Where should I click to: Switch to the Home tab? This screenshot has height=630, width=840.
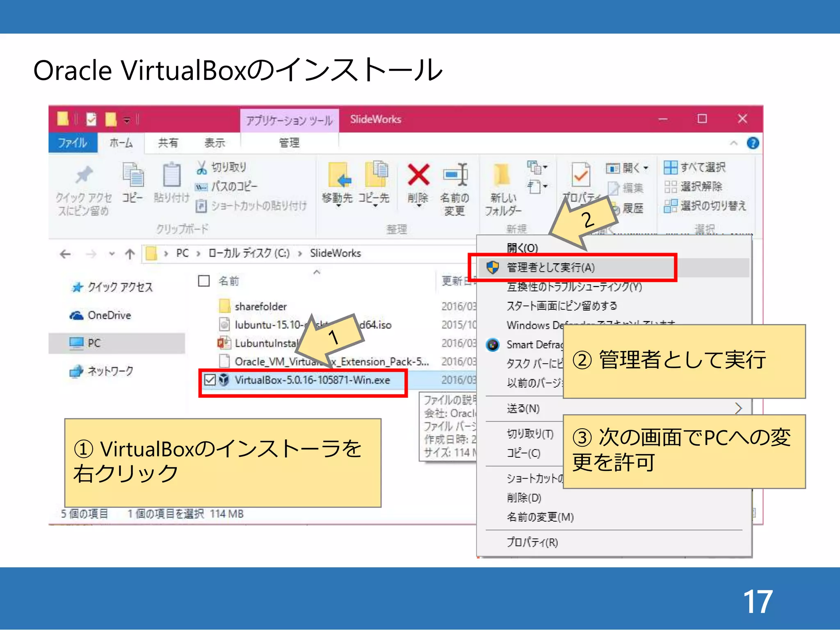(x=121, y=143)
